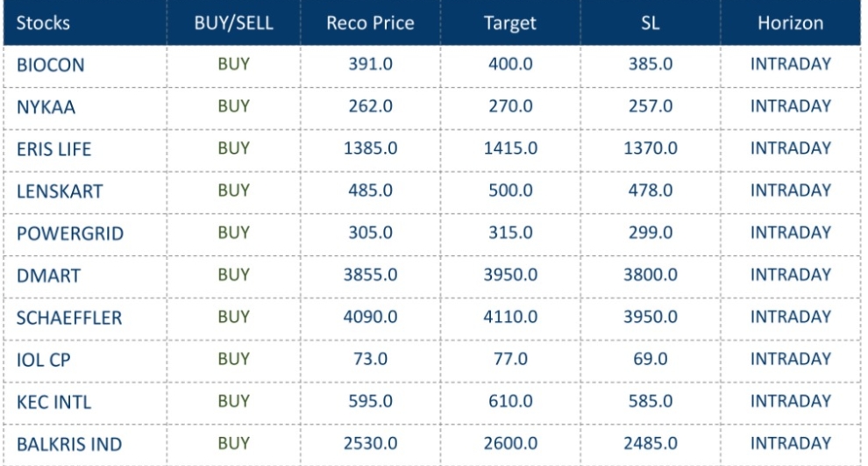Select the BALKRIS IND stock name

tap(68, 445)
